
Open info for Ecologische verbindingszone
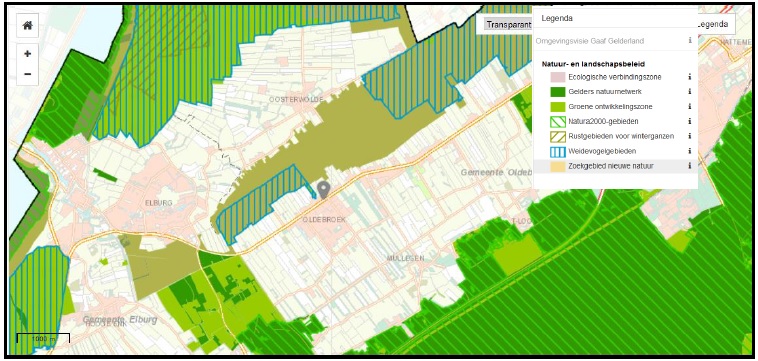pos(690,77)
